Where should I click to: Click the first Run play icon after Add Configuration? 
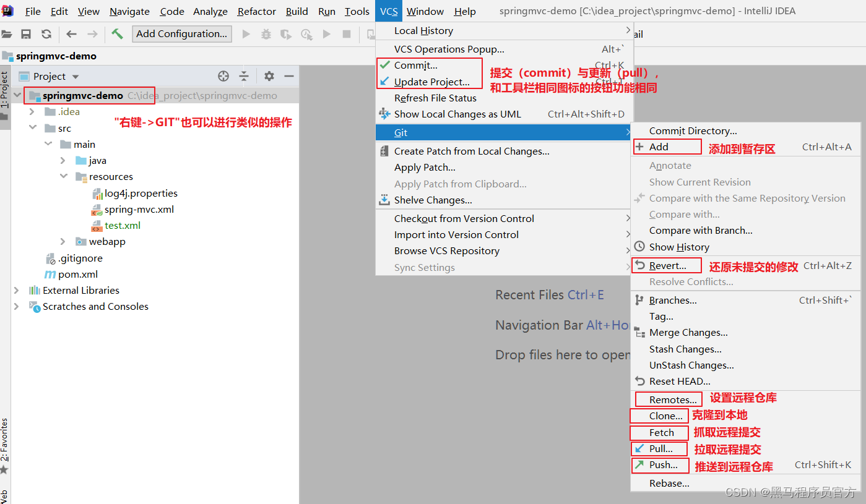tap(246, 34)
